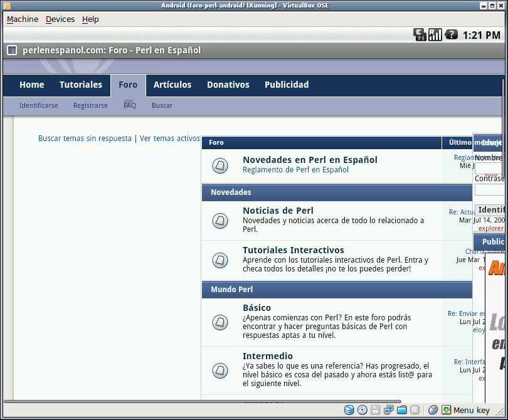The width and height of the screenshot is (508, 420).
Task: Click the 1:21 PM clock
Action: pyautogui.click(x=482, y=35)
